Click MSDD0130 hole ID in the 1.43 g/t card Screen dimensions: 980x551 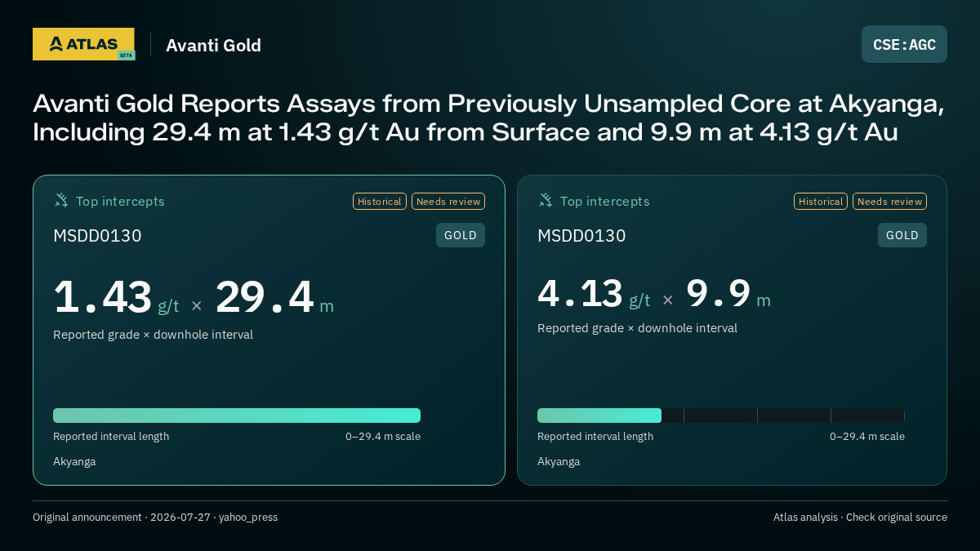tap(97, 236)
